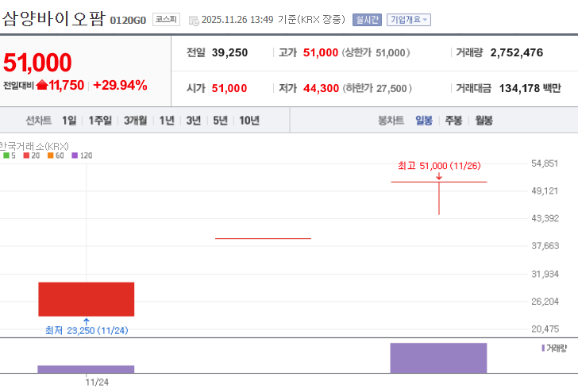Click the 11/24 date axis label
Image resolution: width=578 pixels, height=392 pixels.
(97, 382)
